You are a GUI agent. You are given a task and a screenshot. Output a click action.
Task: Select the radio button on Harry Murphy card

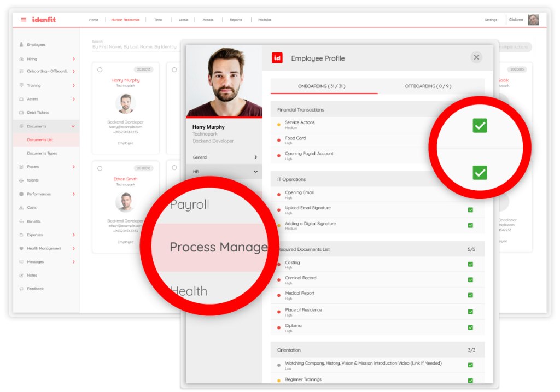click(100, 69)
